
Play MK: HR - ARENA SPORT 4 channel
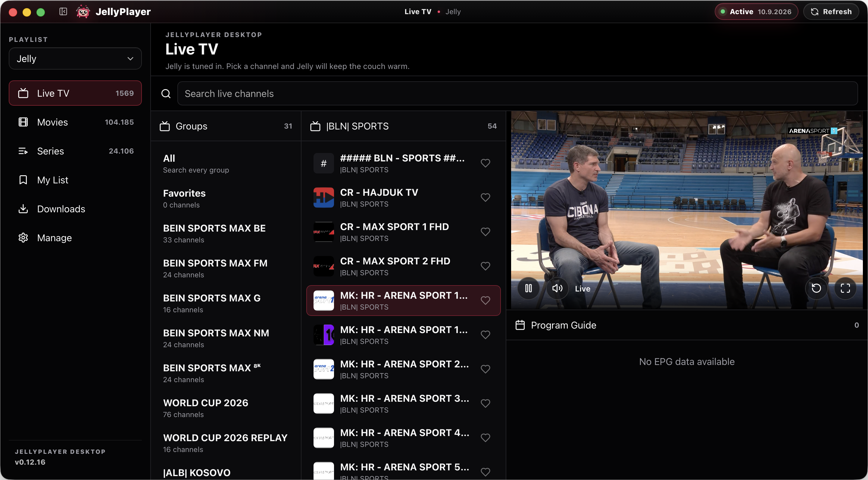[x=403, y=438]
